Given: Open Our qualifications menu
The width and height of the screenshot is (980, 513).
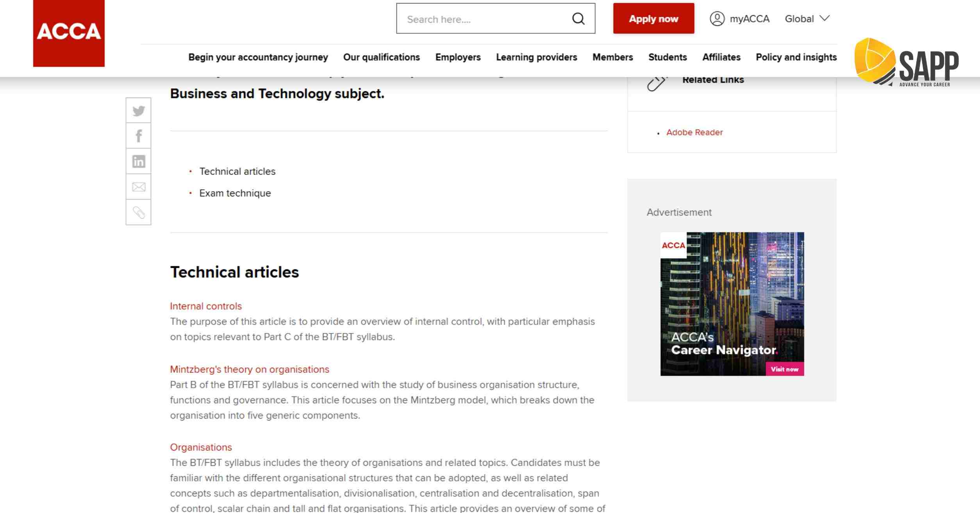Looking at the screenshot, I should (x=381, y=57).
